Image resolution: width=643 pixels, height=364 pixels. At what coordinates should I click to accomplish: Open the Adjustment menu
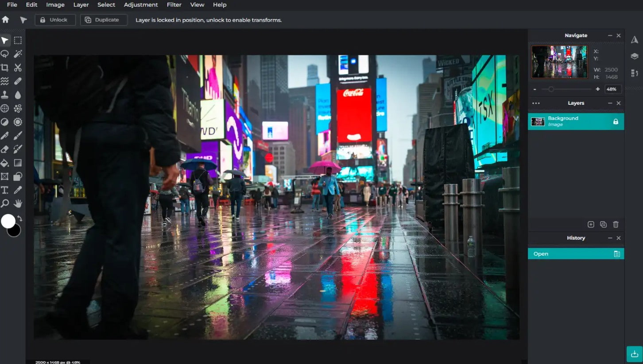click(x=141, y=5)
